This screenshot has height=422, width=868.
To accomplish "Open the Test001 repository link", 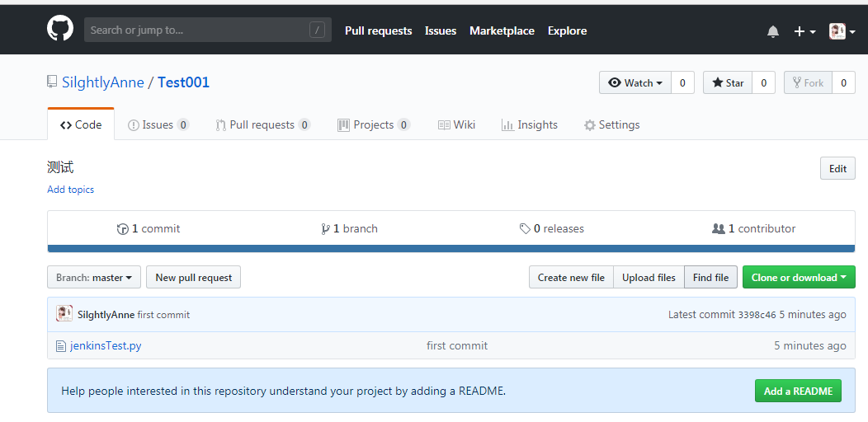I will tap(183, 82).
